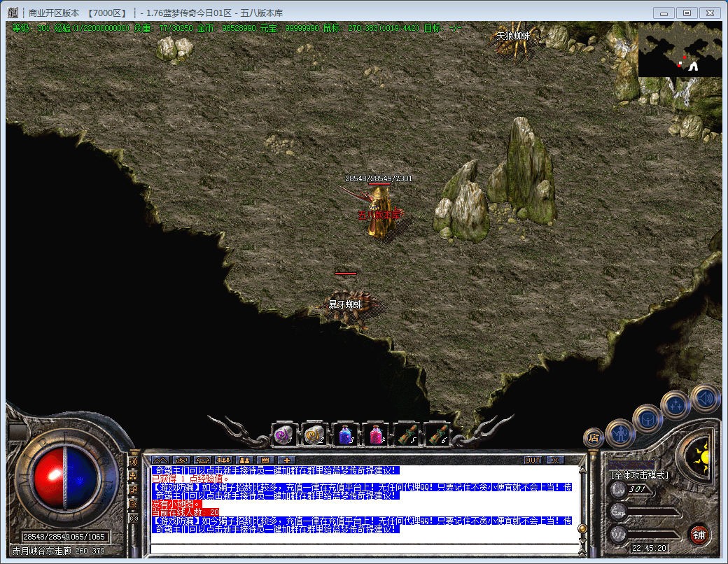This screenshot has width=728, height=564.
Task: Use the purple scroll in quick slot 1
Action: click(283, 435)
